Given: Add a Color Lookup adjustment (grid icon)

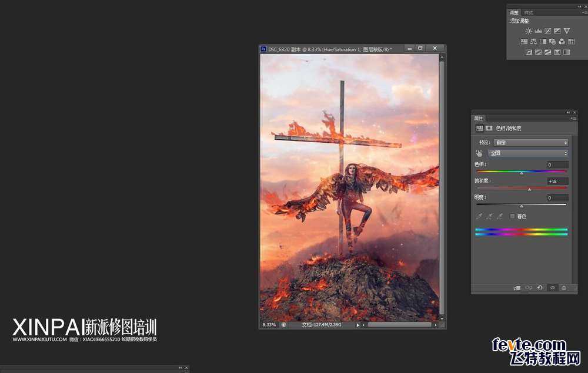Looking at the screenshot, I should coord(571,42).
